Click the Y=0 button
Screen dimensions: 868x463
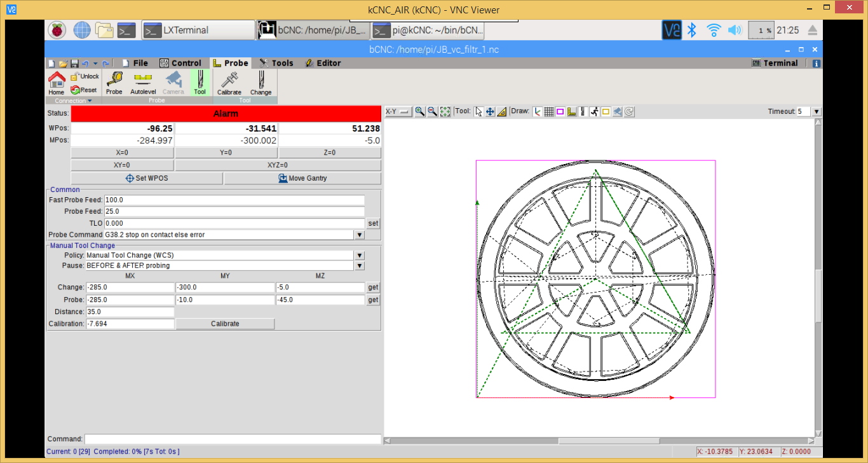pyautogui.click(x=226, y=153)
